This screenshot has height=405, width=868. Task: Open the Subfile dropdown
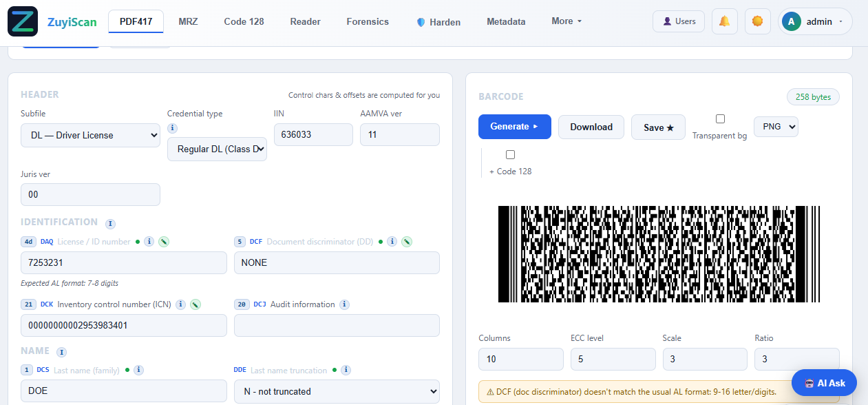click(x=90, y=135)
